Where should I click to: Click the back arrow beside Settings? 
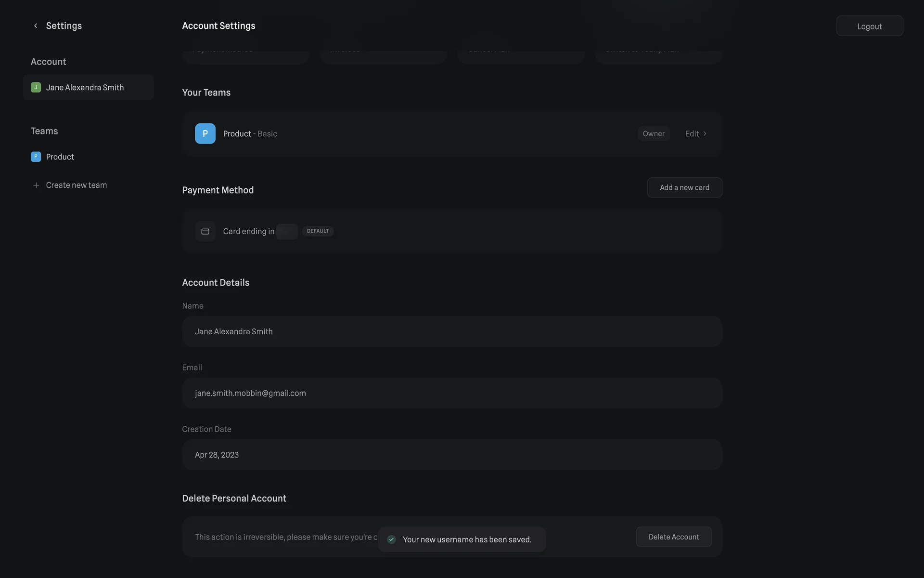tap(36, 26)
